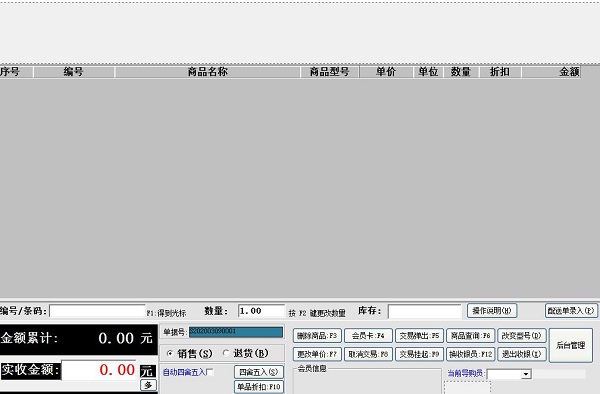Screen dimensions: 600x394
Task: Click the 交易挂起:F9 suspend transaction button
Action: [419, 354]
